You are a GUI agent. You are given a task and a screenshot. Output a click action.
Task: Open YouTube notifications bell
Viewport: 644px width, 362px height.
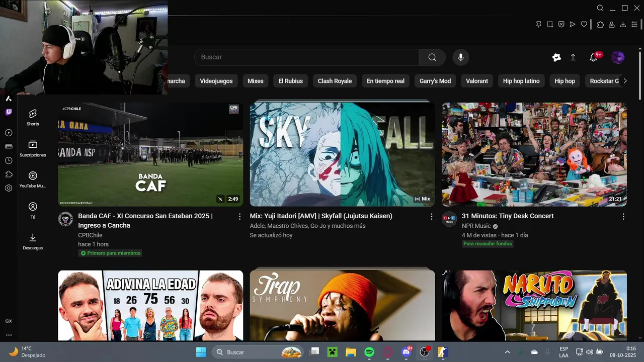click(594, 57)
